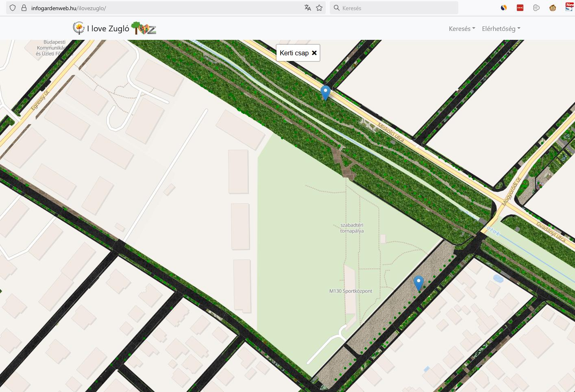Click the I love Zugló tree-heart logo
The width and height of the screenshot is (575, 392).
144,28
